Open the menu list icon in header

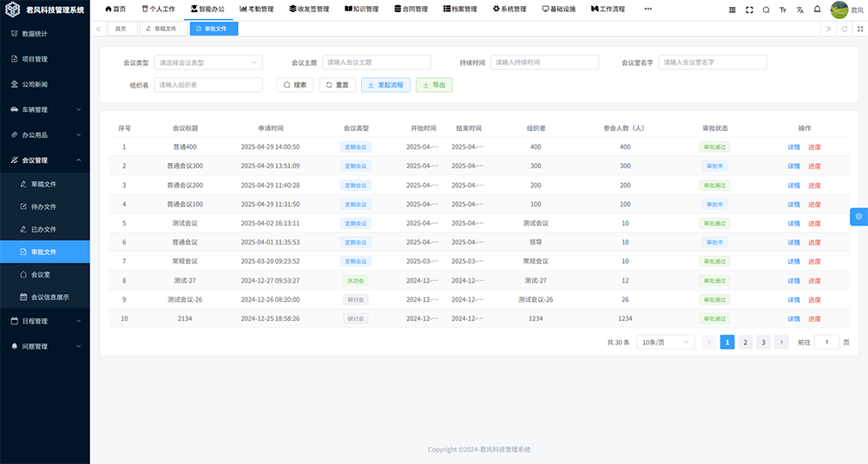pyautogui.click(x=732, y=10)
